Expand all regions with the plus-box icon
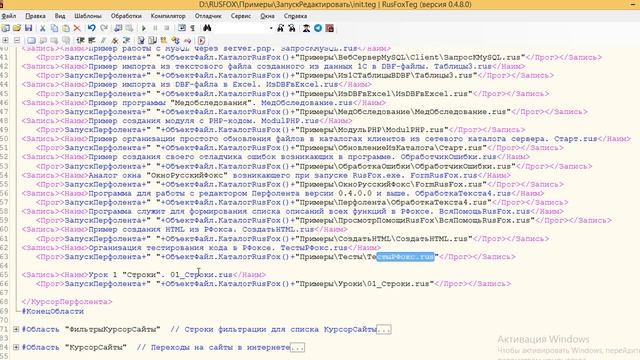 (5, 40)
